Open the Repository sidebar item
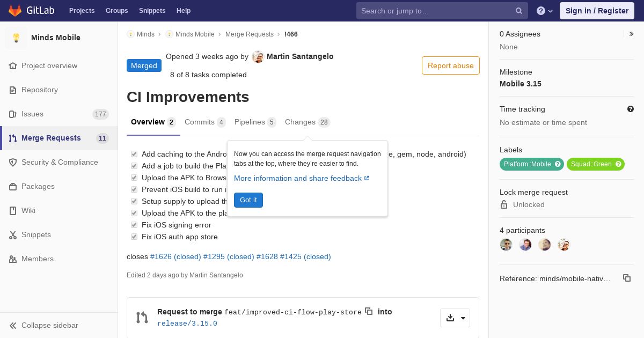 click(x=59, y=90)
